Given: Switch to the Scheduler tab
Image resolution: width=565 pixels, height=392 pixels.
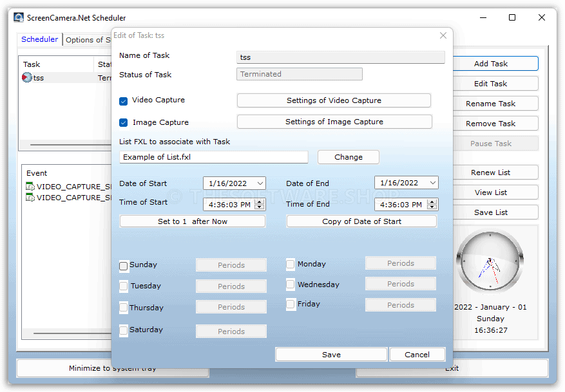Looking at the screenshot, I should tap(39, 39).
